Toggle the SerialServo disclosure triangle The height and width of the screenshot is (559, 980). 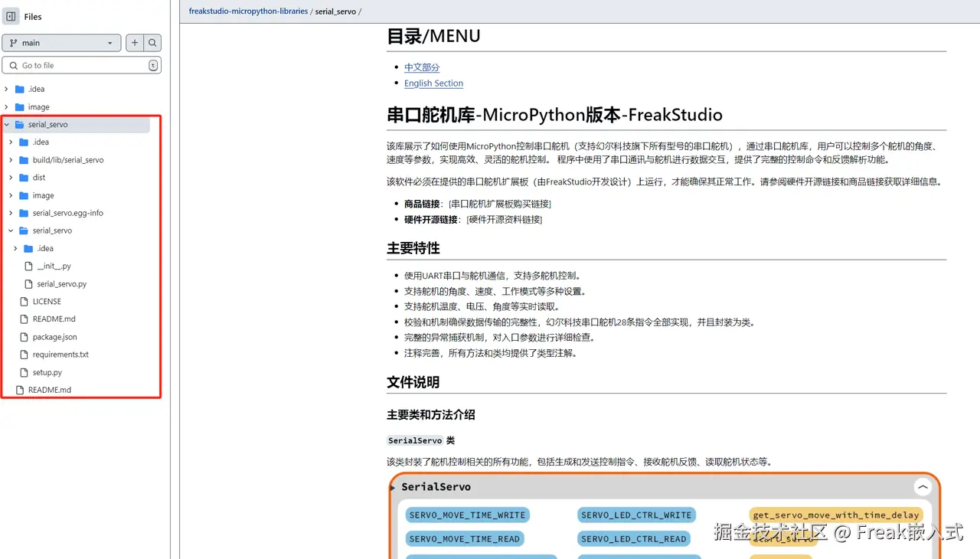(x=393, y=487)
